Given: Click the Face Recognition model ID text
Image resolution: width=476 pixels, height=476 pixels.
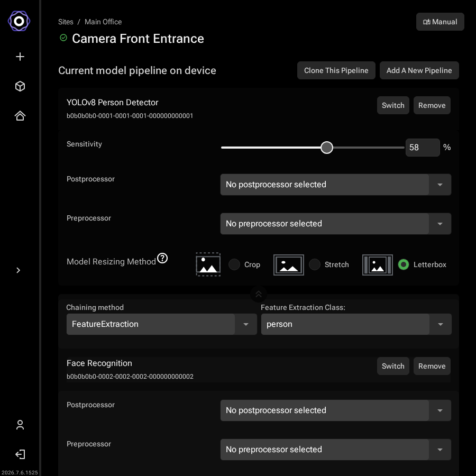Looking at the screenshot, I should [x=130, y=377].
